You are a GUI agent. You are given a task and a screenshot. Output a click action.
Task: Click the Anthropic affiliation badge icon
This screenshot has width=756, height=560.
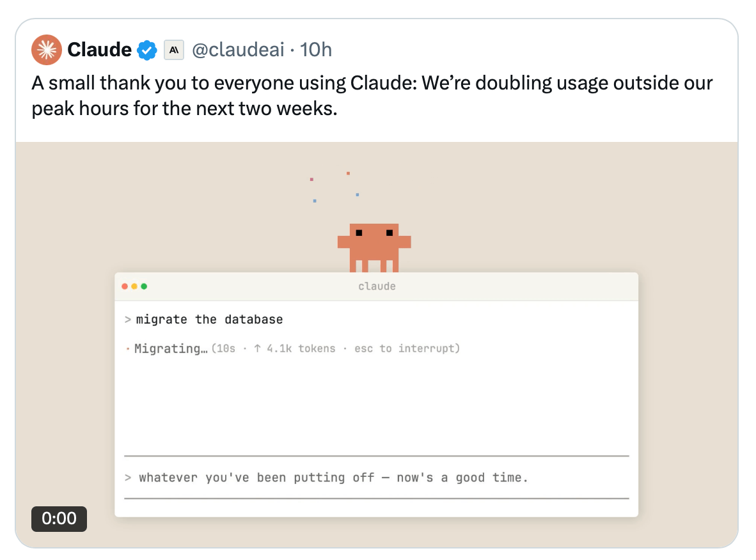coord(173,50)
